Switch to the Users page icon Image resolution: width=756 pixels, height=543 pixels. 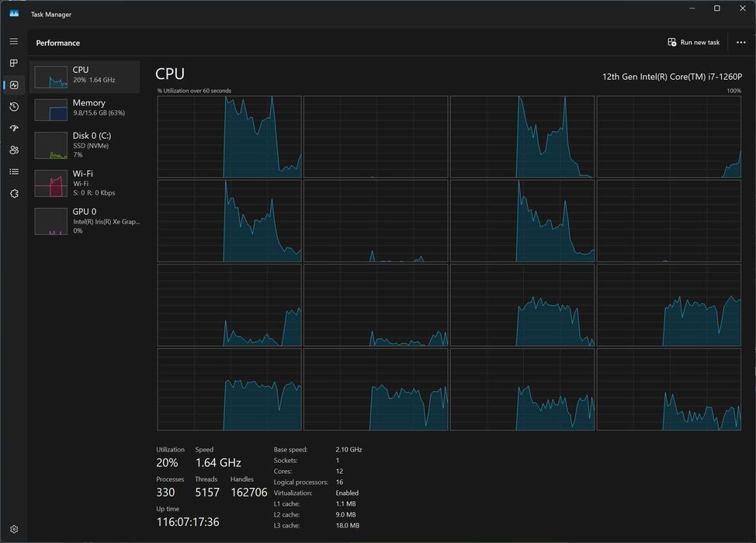pyautogui.click(x=14, y=150)
